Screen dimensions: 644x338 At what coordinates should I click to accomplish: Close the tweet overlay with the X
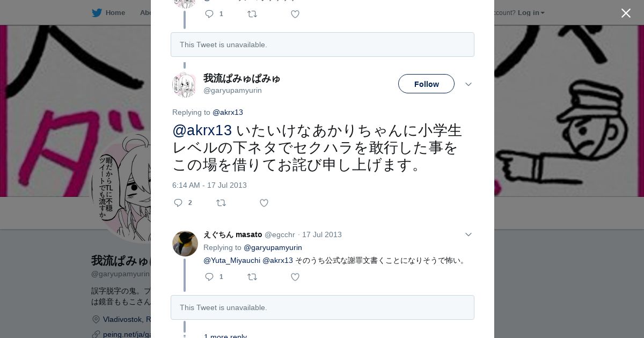pos(626,13)
